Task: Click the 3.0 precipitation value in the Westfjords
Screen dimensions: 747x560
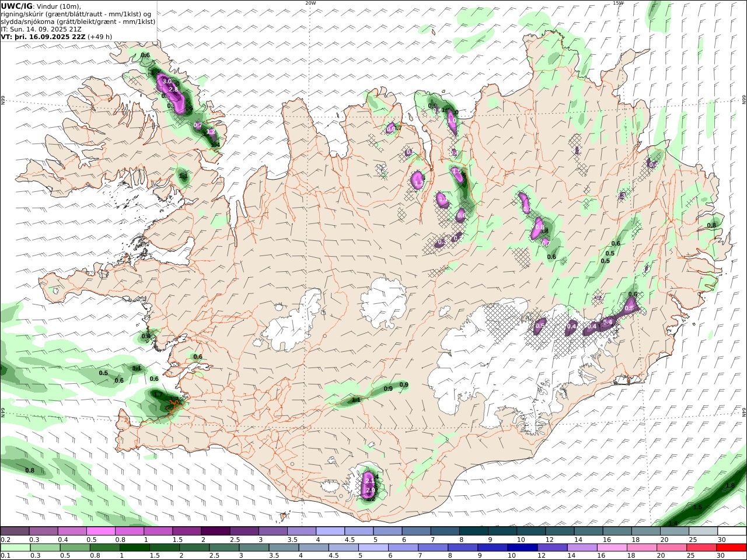Action: tap(166, 82)
